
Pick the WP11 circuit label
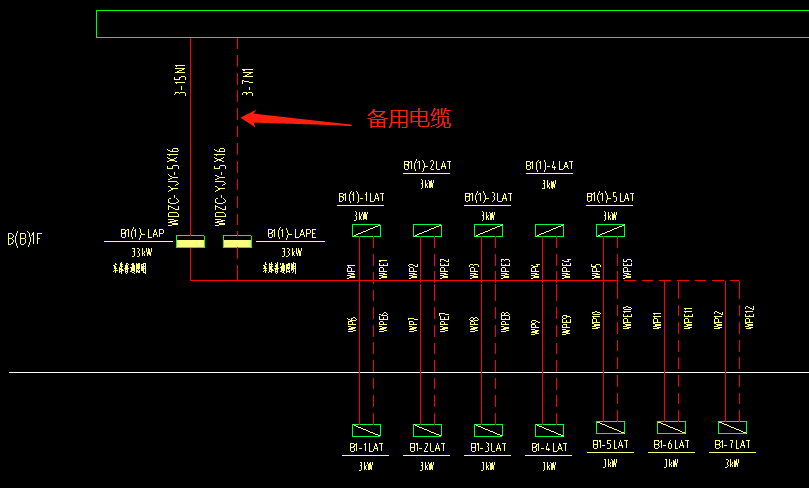click(657, 320)
